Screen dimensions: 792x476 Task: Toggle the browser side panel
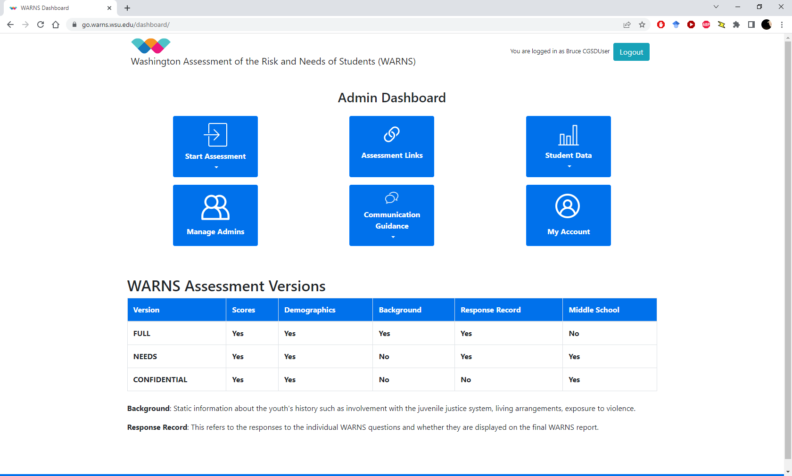751,24
